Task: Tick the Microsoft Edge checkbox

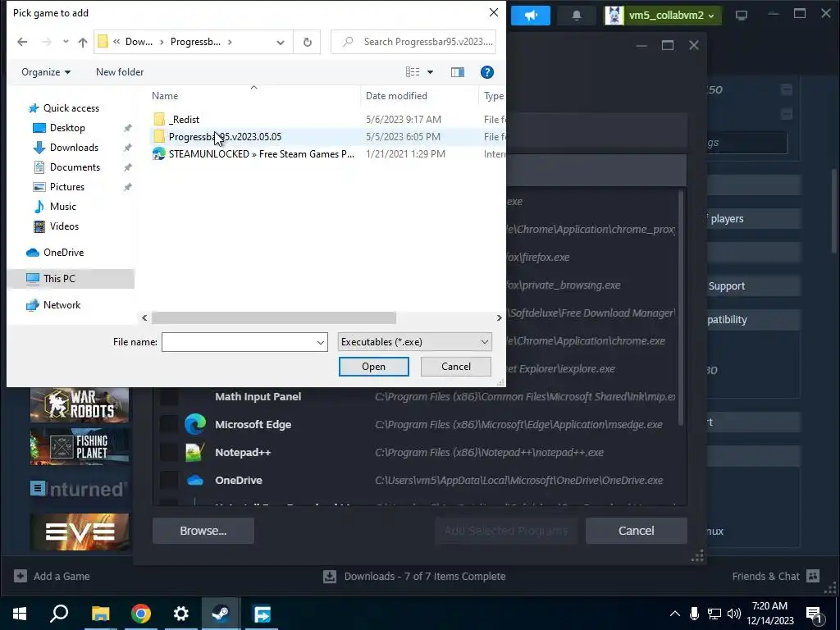Action: click(169, 424)
